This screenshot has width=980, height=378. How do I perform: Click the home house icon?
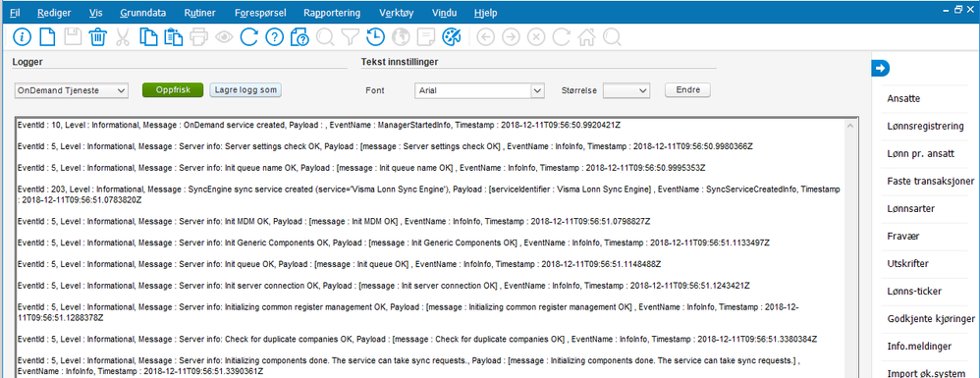tap(586, 37)
